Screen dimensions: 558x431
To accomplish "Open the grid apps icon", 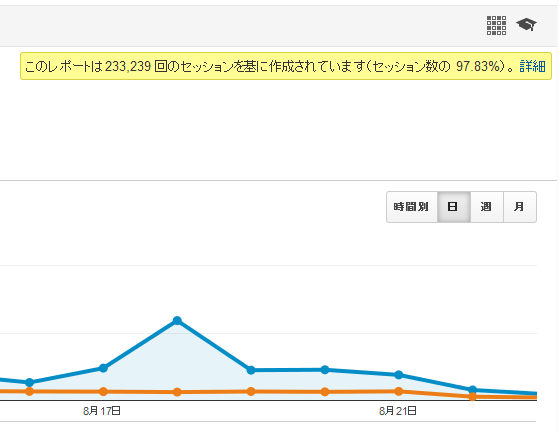I will pyautogui.click(x=496, y=25).
